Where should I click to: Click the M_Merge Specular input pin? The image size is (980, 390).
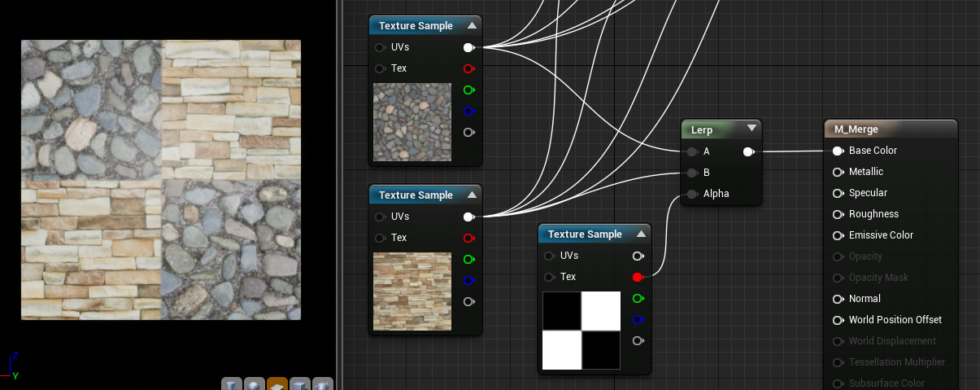pyautogui.click(x=838, y=193)
